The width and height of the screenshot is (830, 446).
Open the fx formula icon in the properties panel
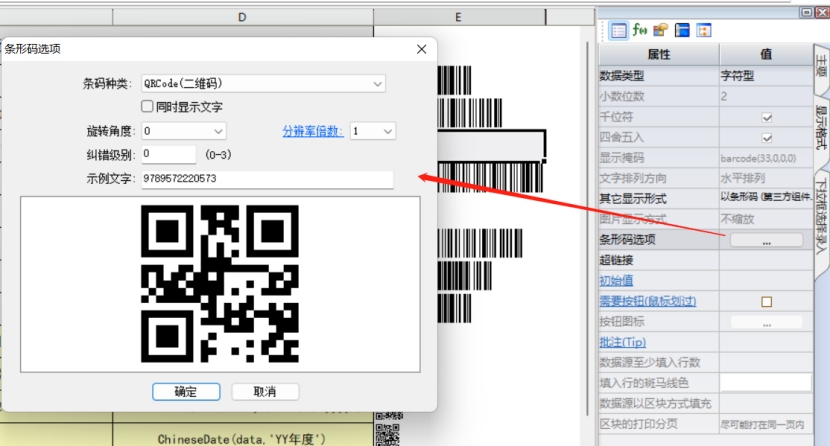pyautogui.click(x=639, y=30)
